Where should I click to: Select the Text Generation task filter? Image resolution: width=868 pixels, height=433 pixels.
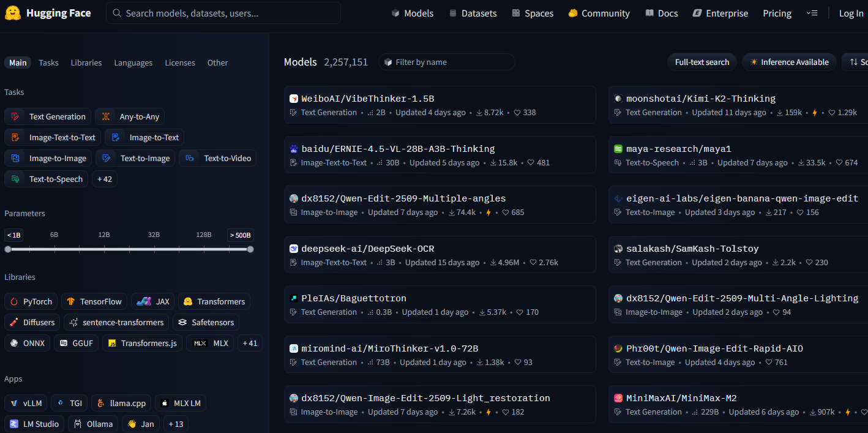click(x=48, y=116)
